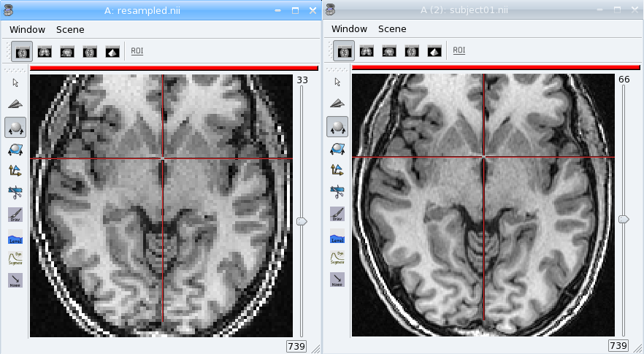Open Scene menu in subject01.nii window
The height and width of the screenshot is (354, 644).
click(392, 29)
